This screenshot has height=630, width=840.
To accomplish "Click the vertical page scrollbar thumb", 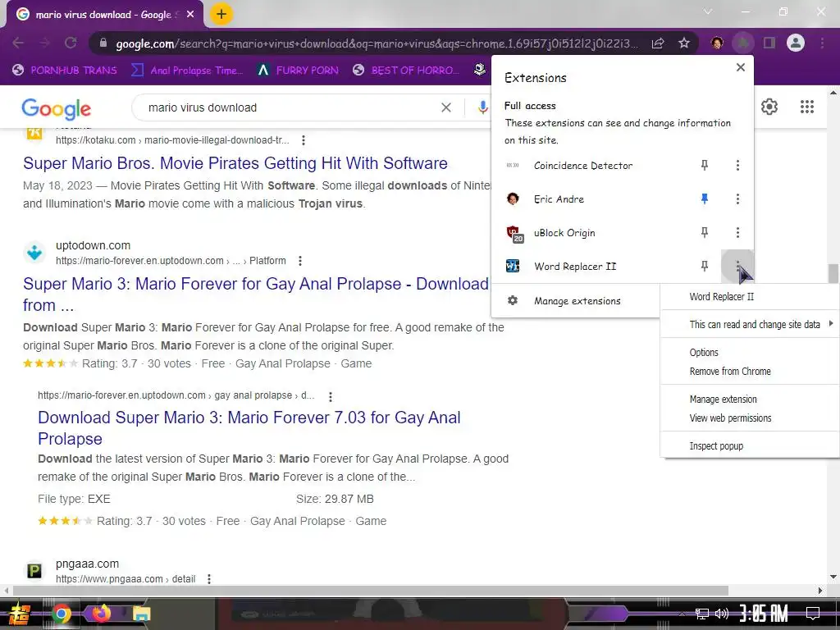I will [833, 273].
